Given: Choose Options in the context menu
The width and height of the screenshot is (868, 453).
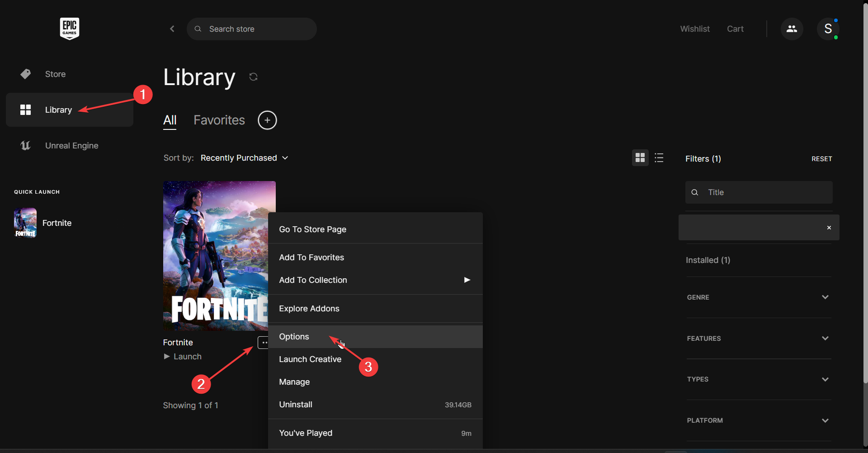Looking at the screenshot, I should point(375,337).
